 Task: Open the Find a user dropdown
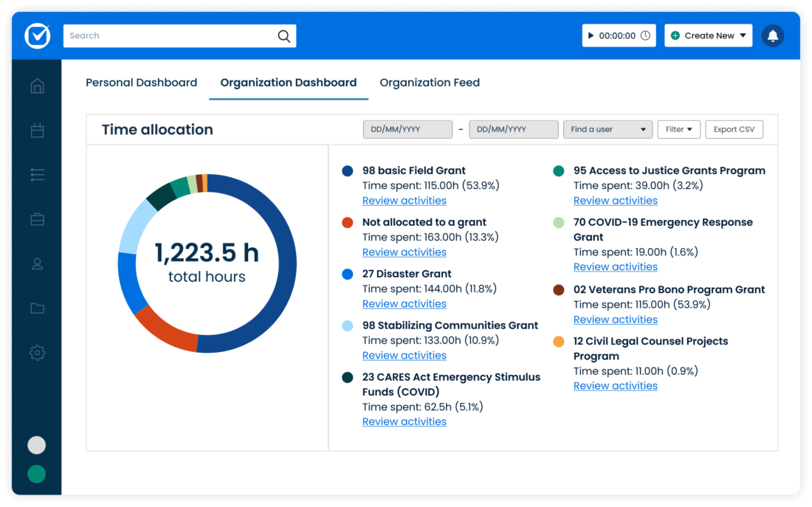pos(608,128)
